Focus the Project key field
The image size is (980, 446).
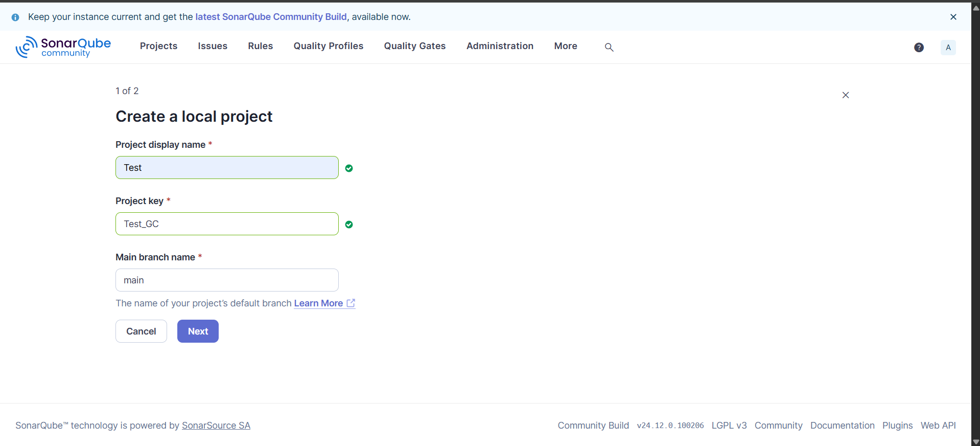pyautogui.click(x=227, y=224)
